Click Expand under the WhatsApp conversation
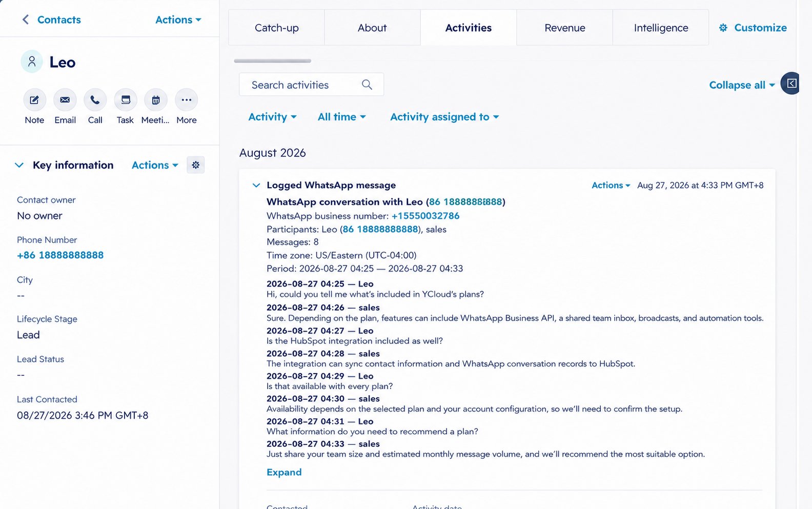The width and height of the screenshot is (812, 509). pos(284,472)
